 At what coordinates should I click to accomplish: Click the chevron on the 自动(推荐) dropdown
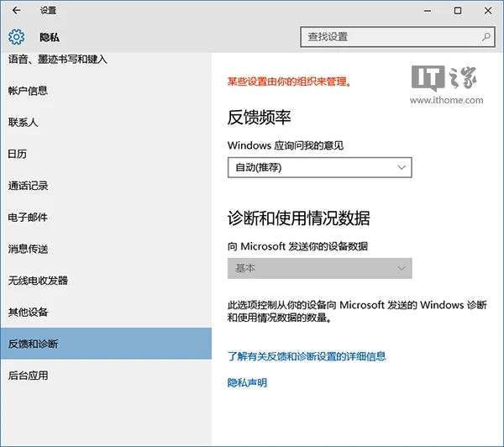(402, 167)
